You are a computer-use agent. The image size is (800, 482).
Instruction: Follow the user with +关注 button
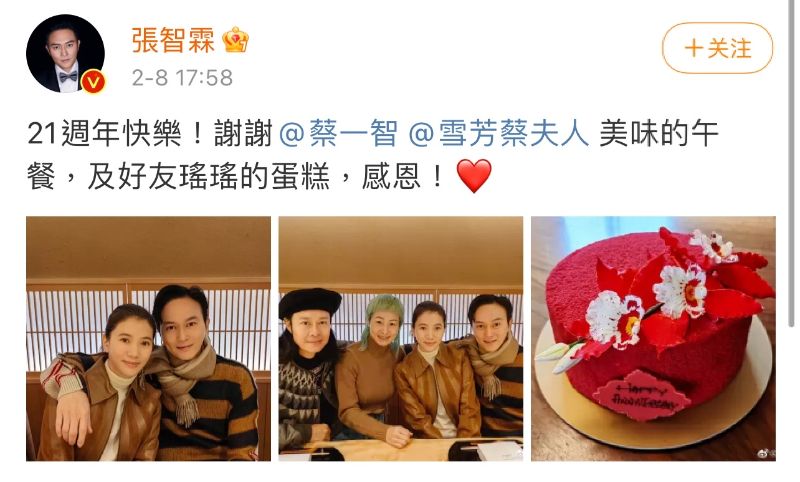point(717,48)
